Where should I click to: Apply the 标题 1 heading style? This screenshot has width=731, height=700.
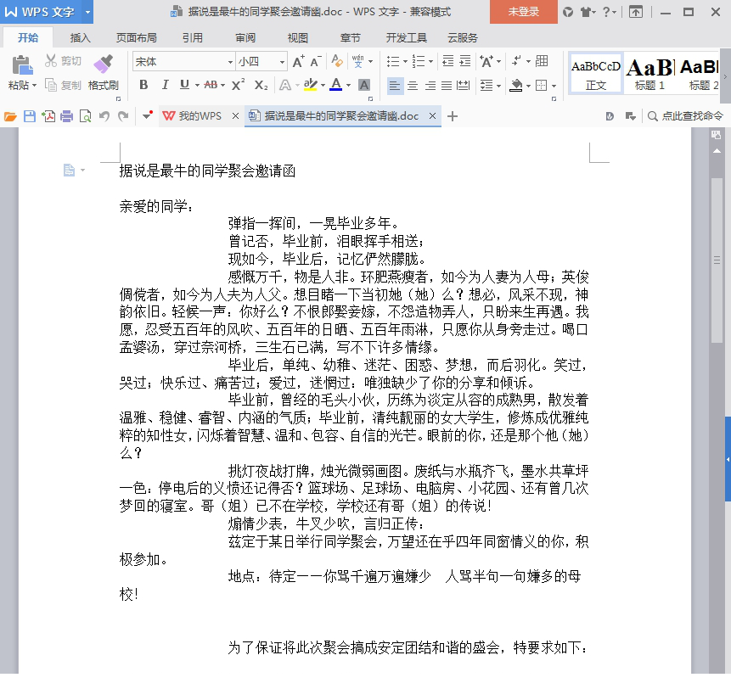[649, 73]
